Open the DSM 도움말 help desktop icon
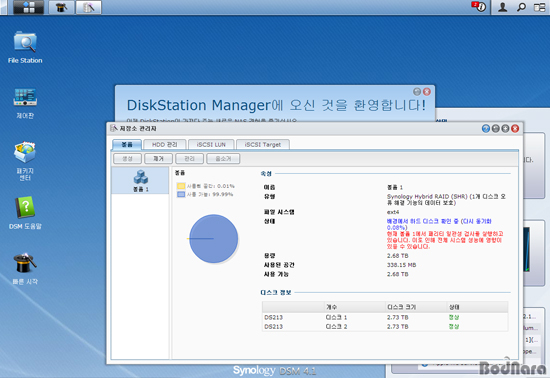This screenshot has height=378, width=550. pos(25,213)
